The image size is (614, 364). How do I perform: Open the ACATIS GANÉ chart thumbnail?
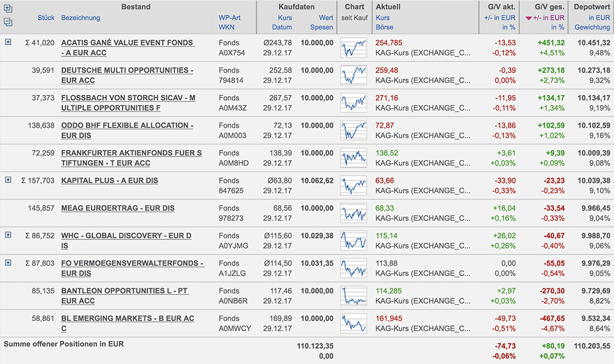coord(354,47)
